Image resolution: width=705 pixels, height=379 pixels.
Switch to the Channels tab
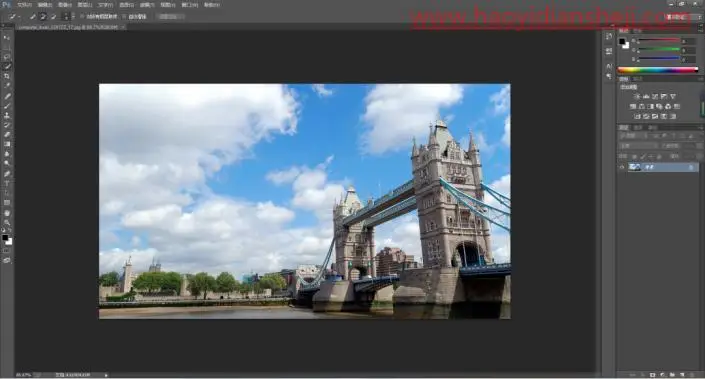coord(638,128)
